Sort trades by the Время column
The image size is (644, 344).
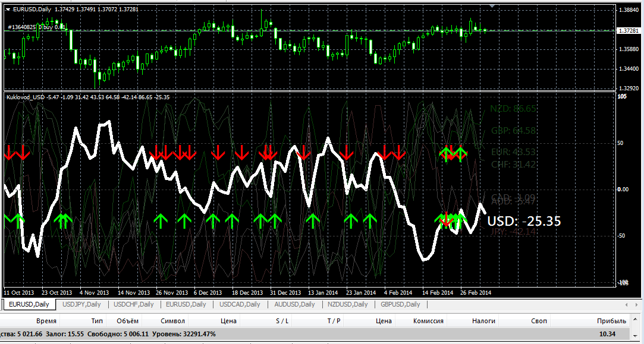click(x=46, y=321)
